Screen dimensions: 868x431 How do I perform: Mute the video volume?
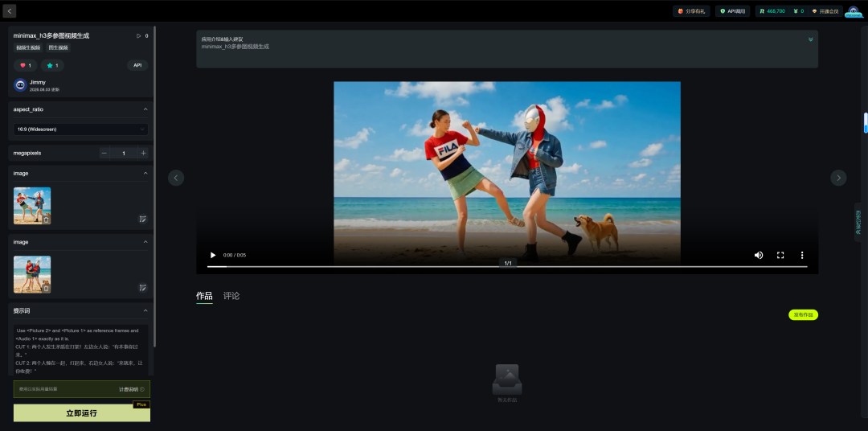pyautogui.click(x=759, y=256)
